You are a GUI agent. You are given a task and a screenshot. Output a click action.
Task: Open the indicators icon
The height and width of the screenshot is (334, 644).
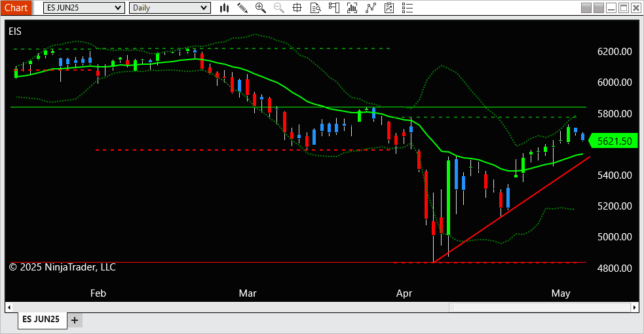[371, 8]
